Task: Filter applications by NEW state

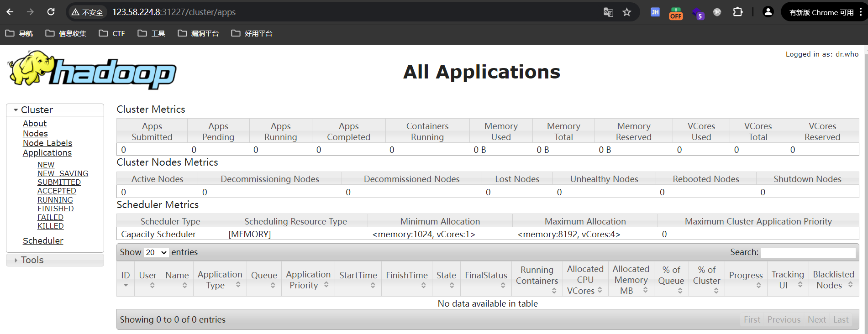Action: click(46, 165)
